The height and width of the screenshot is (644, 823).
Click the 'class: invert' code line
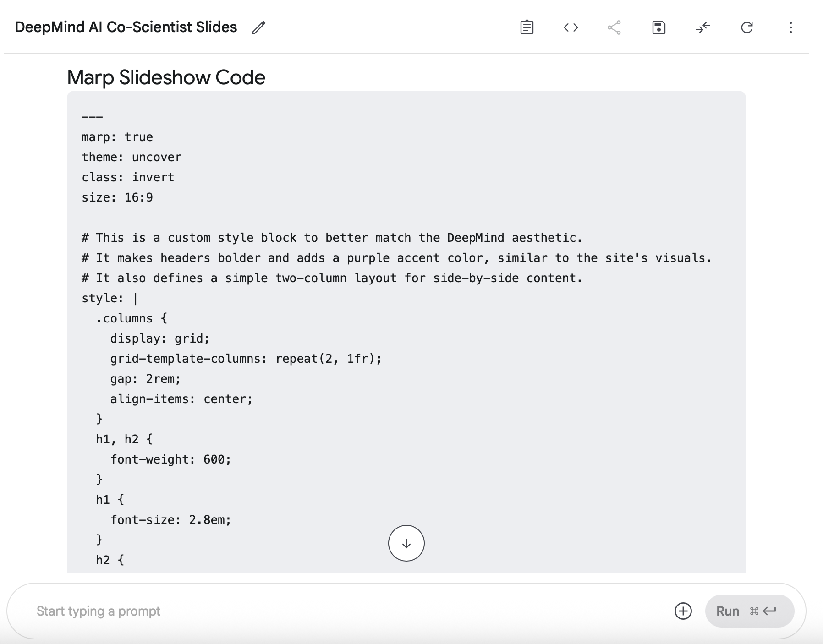[128, 177]
